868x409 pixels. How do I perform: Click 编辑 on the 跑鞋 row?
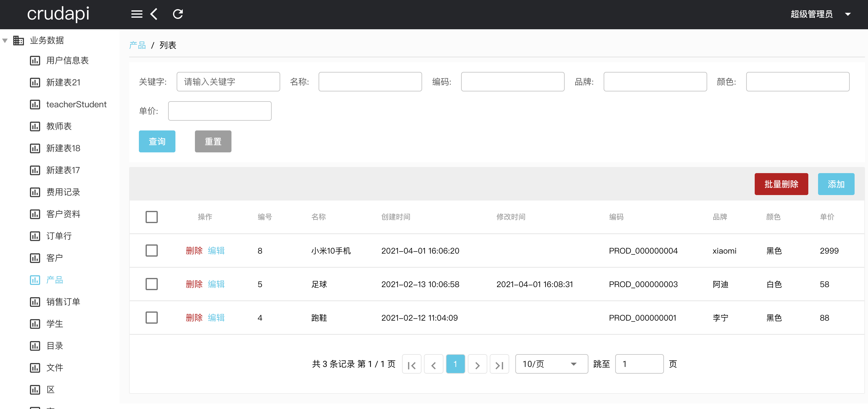pyautogui.click(x=216, y=317)
